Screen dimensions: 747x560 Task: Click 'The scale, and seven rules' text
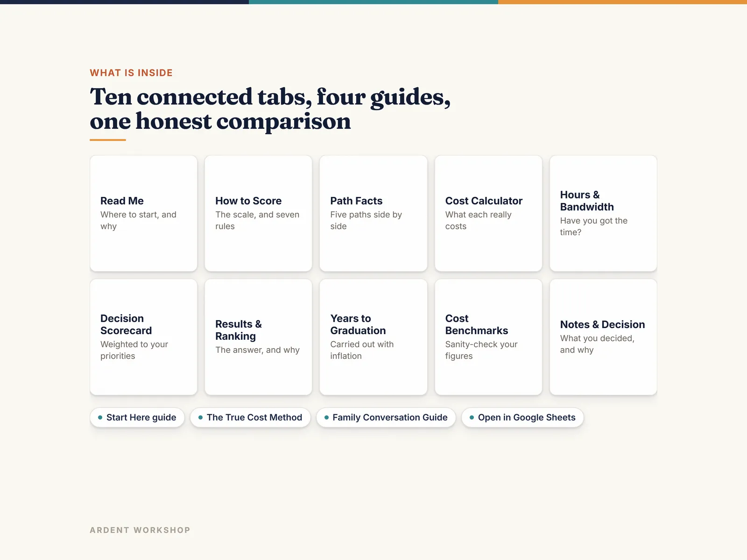[257, 220]
